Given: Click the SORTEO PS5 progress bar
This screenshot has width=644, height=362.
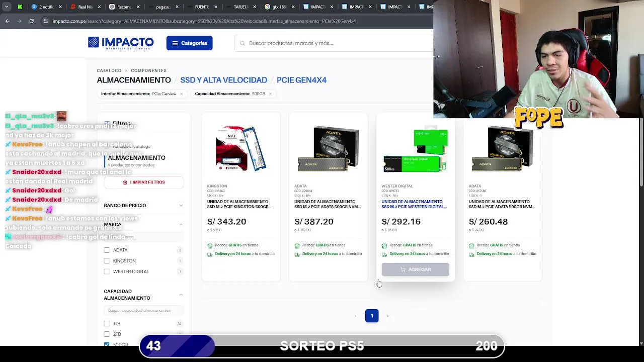Looking at the screenshot, I should [x=322, y=346].
